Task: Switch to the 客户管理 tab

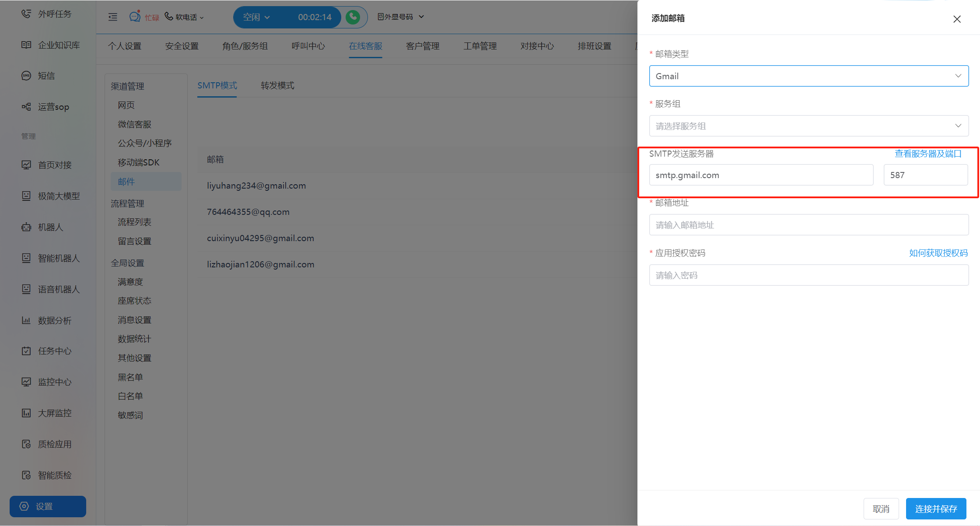Action: click(423, 46)
